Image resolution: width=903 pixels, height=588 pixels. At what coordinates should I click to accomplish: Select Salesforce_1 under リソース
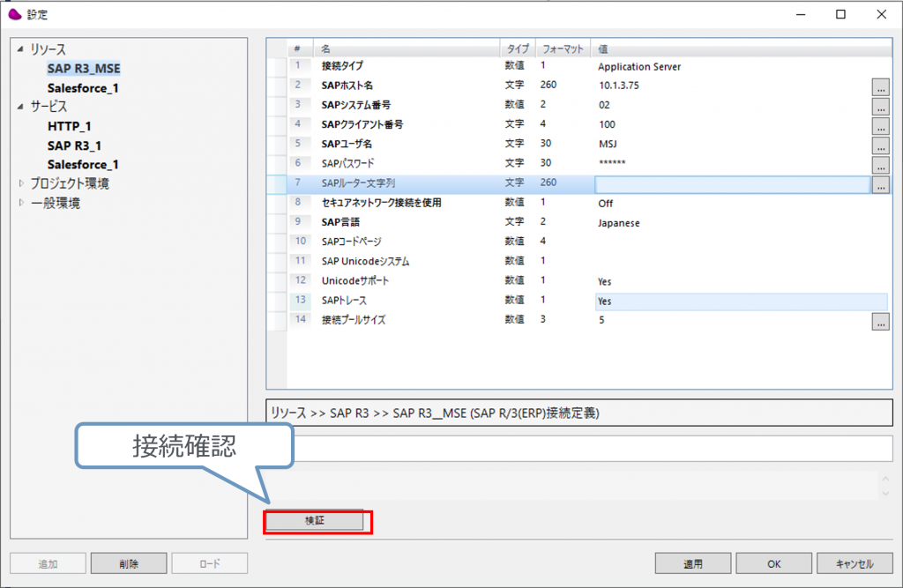click(83, 88)
